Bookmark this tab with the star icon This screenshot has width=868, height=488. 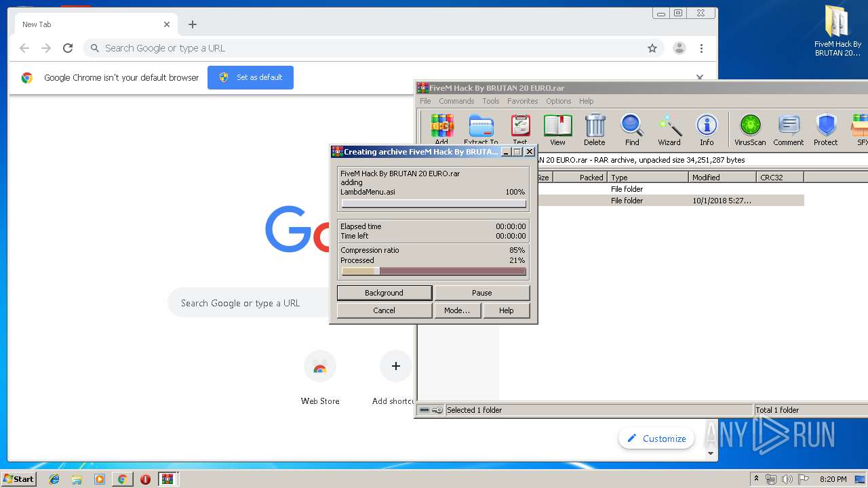click(x=652, y=48)
